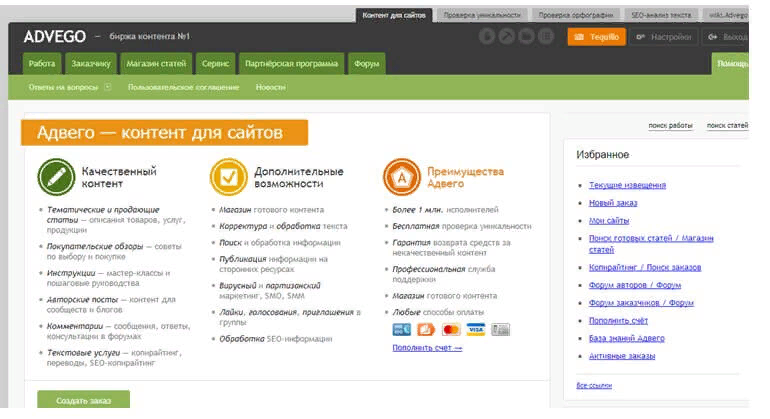Click the orange wallet payment icon
This screenshot has height=419, width=770.
(x=426, y=330)
